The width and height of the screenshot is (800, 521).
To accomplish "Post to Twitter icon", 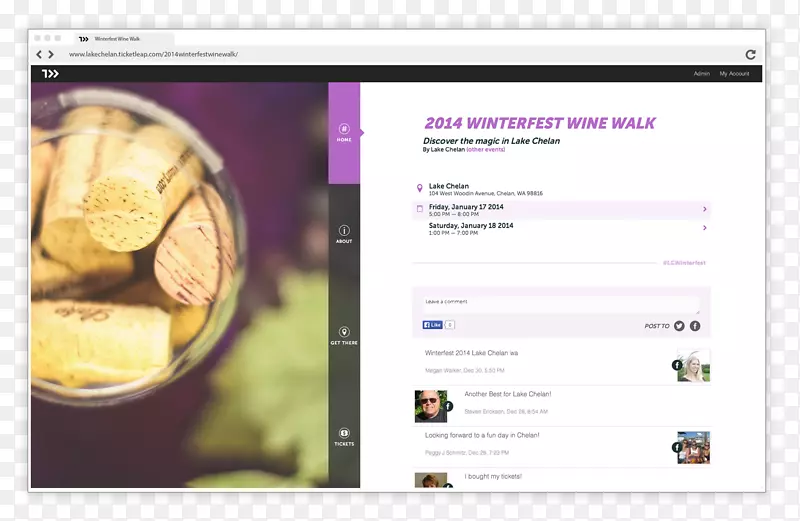I will [679, 326].
